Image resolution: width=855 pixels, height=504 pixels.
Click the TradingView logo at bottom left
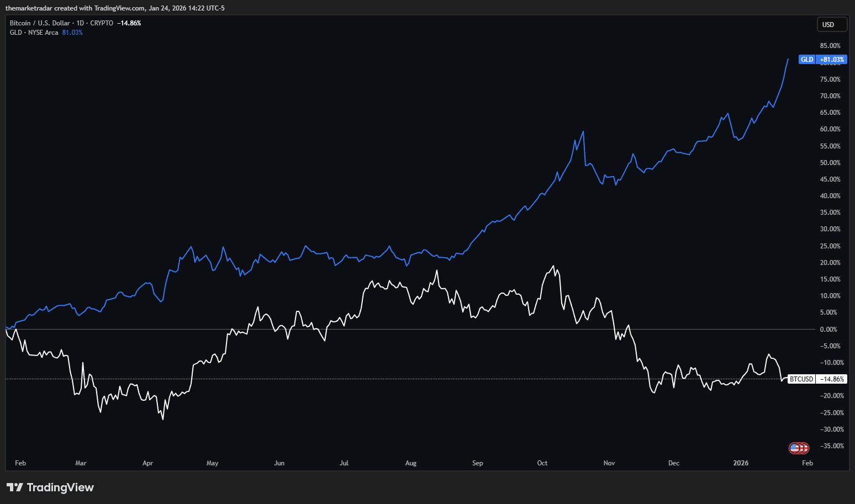(50, 487)
